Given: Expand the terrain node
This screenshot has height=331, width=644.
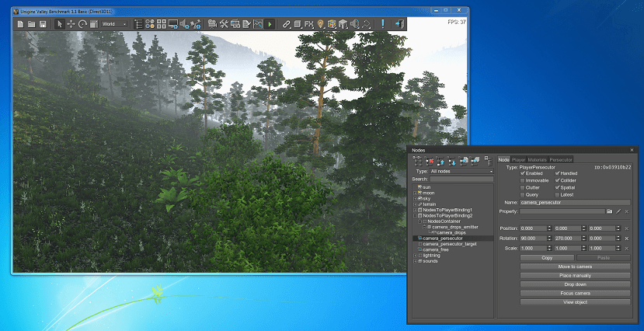Looking at the screenshot, I should 416,204.
